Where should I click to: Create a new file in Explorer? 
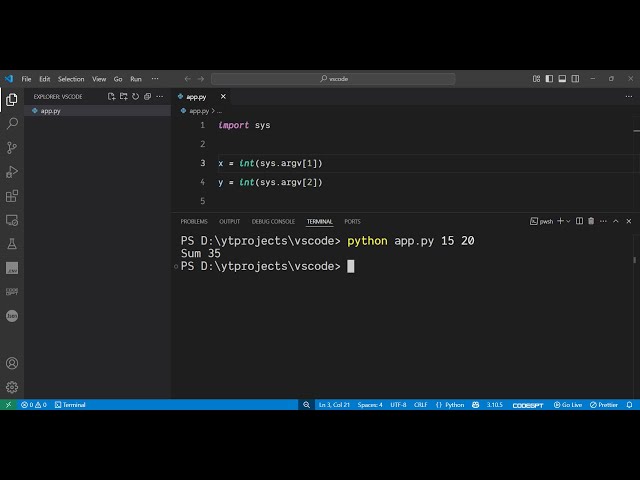point(111,96)
